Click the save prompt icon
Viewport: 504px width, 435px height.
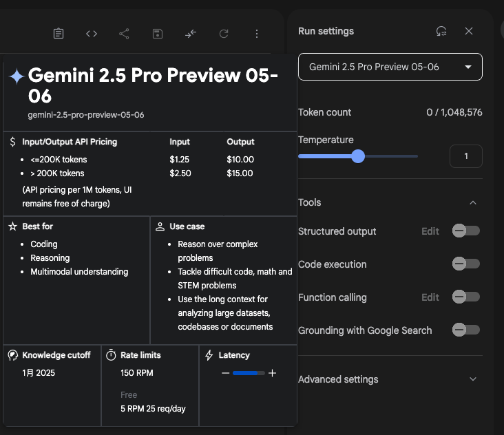pyautogui.click(x=158, y=34)
